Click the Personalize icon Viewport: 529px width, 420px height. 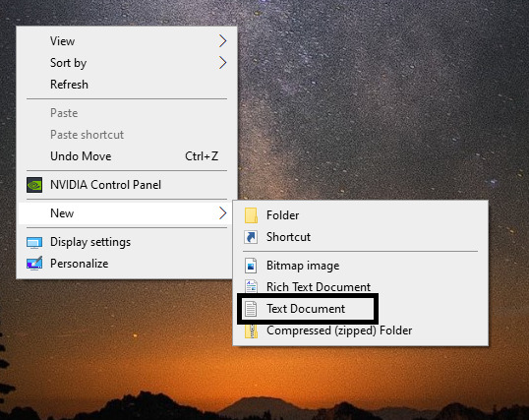(34, 264)
